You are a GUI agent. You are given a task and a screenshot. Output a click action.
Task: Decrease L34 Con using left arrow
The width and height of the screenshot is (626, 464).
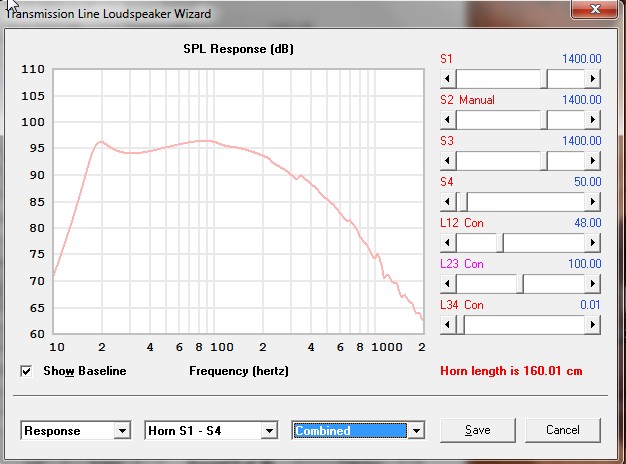(x=448, y=325)
